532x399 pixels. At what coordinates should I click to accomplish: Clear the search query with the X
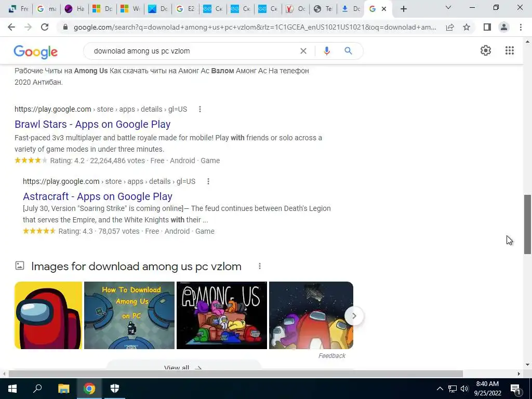pos(303,51)
